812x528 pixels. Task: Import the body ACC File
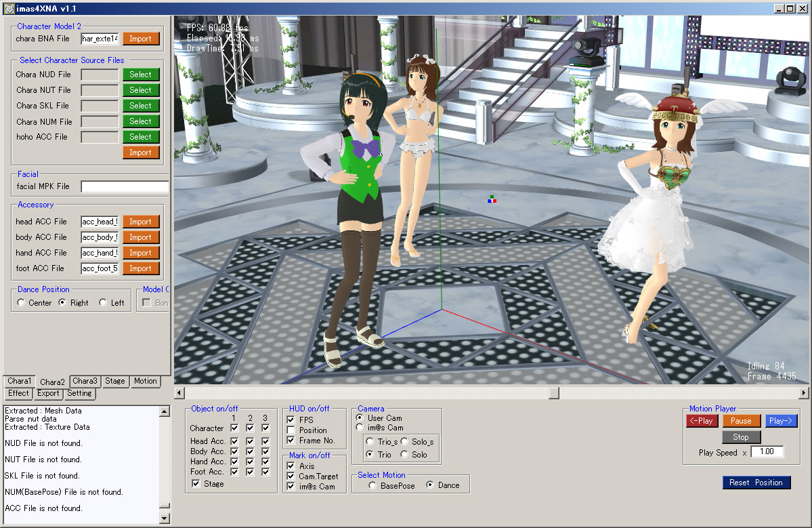141,237
